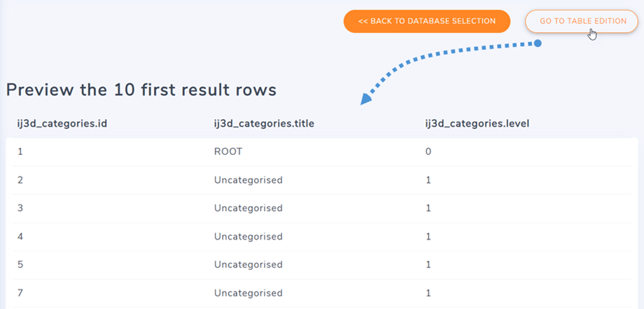Click the id 5 cell

point(20,265)
